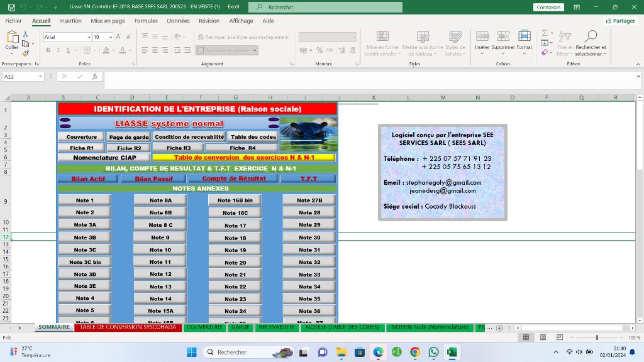Click the Bilan Actif button
This screenshot has height=362, width=644.
[88, 179]
